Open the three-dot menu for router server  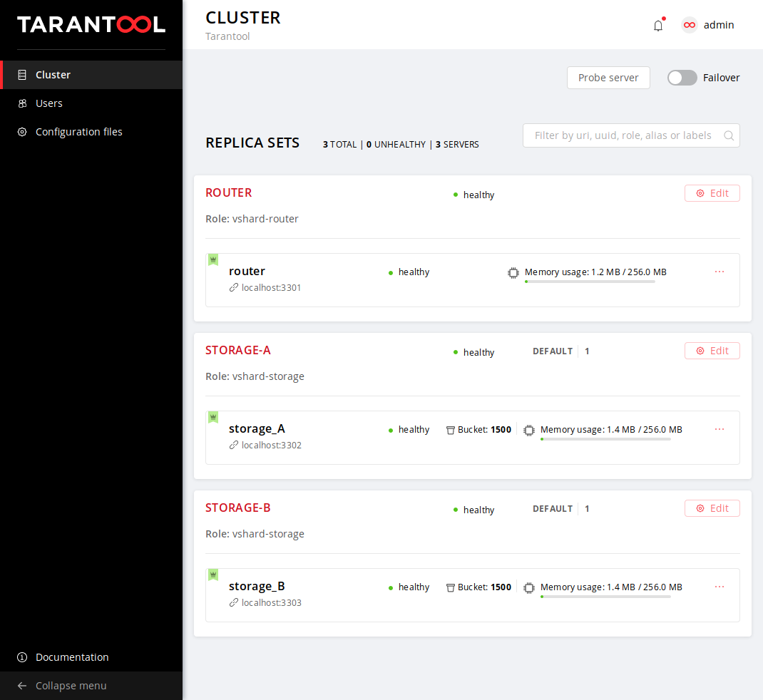tap(720, 272)
